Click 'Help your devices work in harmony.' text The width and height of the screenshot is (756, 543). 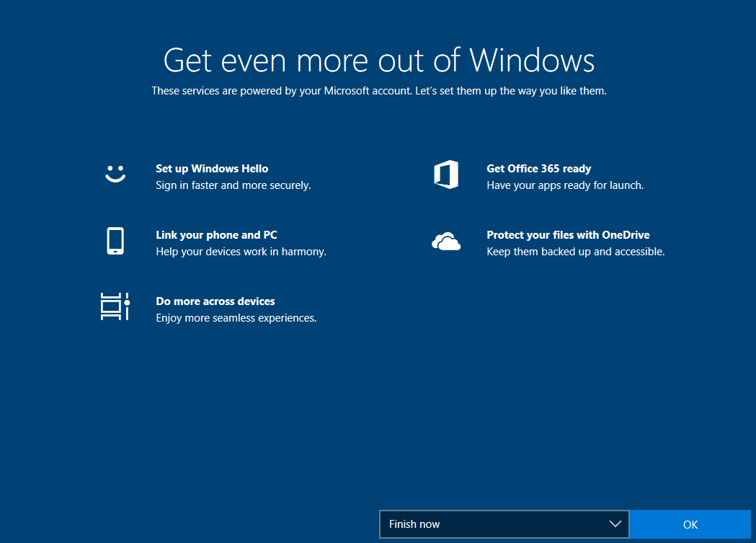[x=241, y=252]
